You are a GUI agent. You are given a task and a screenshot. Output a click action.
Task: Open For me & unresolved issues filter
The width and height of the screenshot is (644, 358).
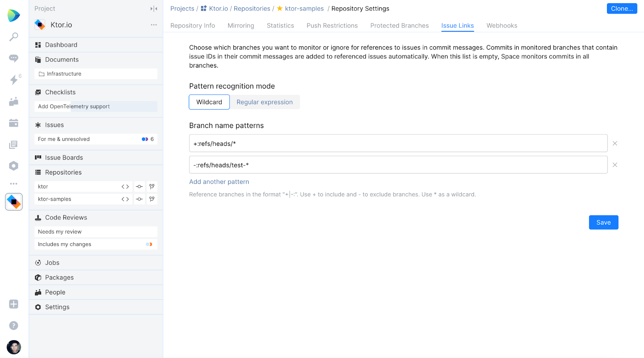coord(96,139)
